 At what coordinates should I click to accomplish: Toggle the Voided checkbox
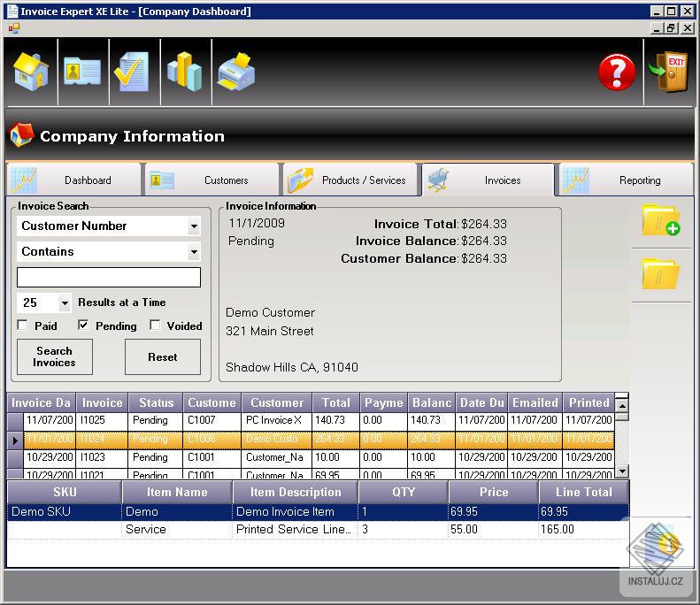point(155,325)
